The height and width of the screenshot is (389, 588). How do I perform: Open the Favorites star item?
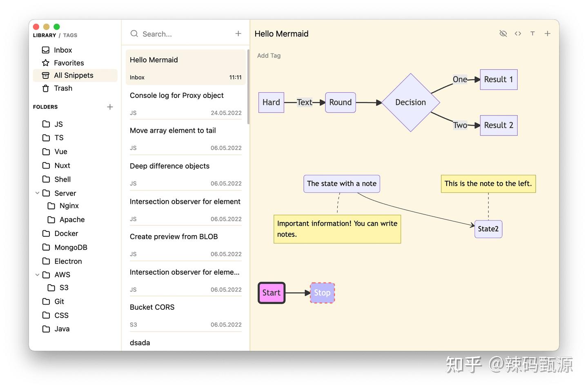(69, 63)
